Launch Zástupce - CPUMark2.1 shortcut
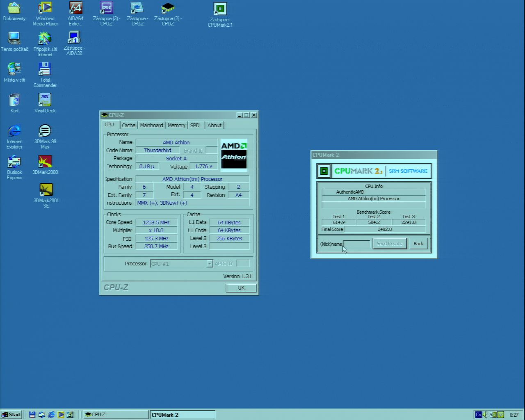 pyautogui.click(x=220, y=15)
